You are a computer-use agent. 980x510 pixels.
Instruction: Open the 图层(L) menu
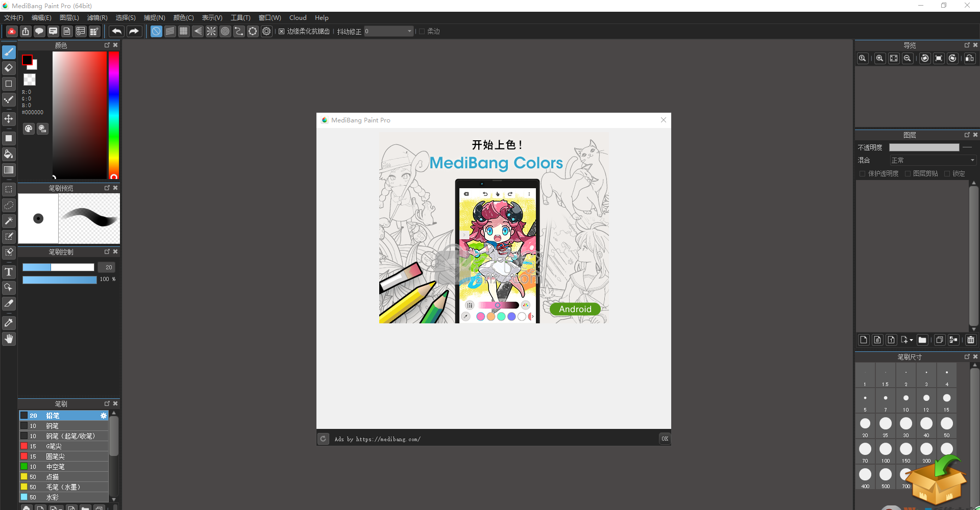69,18
